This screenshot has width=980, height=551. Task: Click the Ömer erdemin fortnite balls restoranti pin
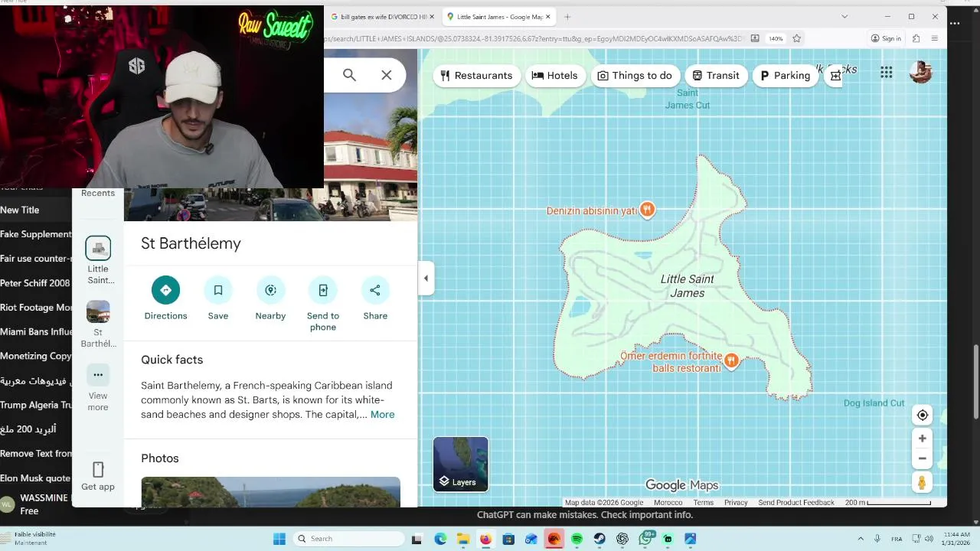click(731, 360)
